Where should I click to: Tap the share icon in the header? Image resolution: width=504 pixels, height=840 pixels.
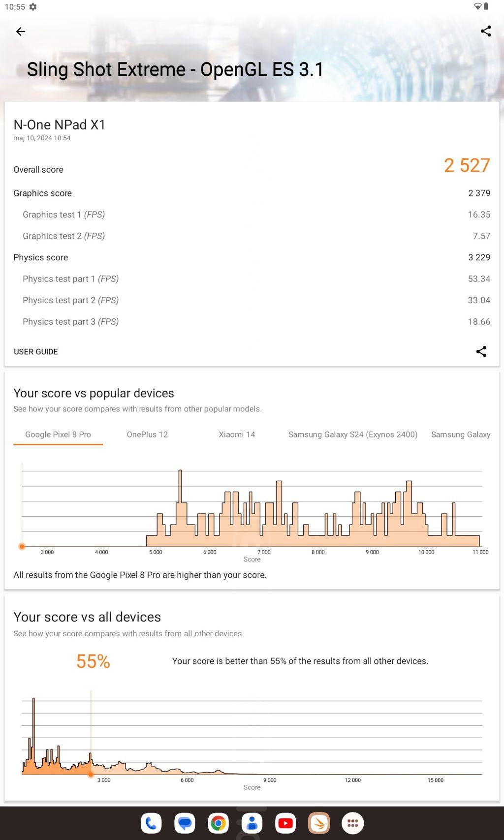(485, 31)
